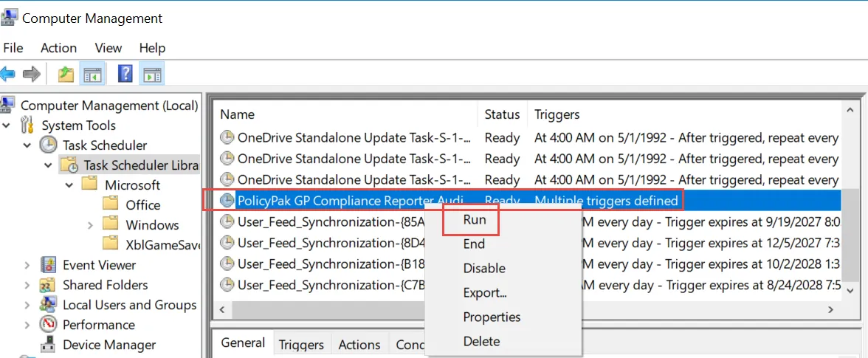Click the Back arrow toolbar icon
This screenshot has height=358, width=868.
[x=8, y=74]
